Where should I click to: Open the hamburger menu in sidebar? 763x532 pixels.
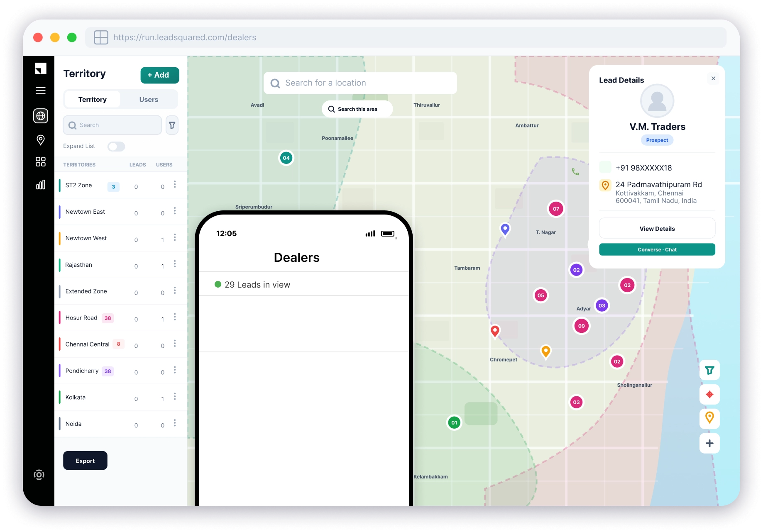pyautogui.click(x=41, y=91)
